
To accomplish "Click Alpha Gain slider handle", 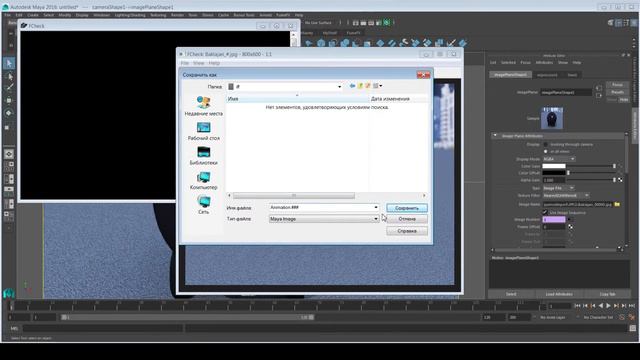I will [x=614, y=180].
